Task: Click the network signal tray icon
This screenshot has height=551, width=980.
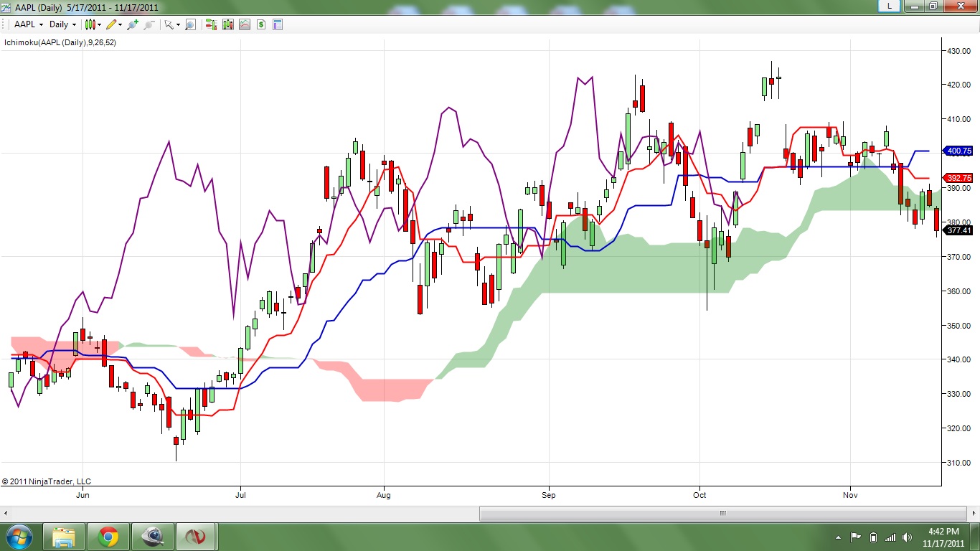Action: click(x=890, y=537)
